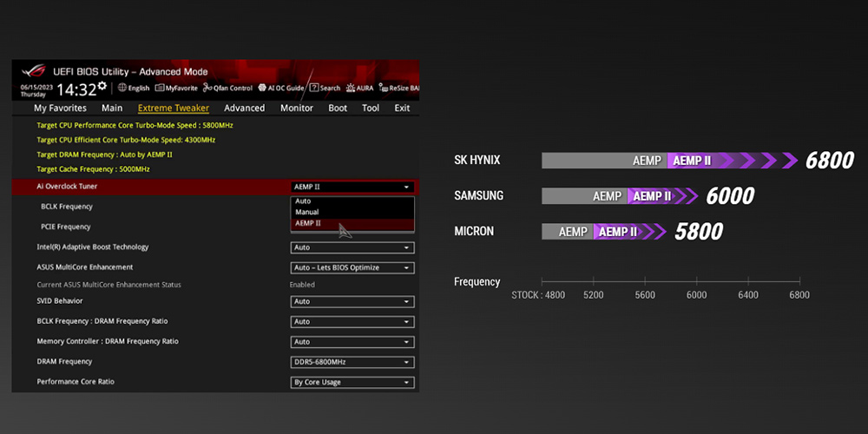Choose AEMP II in the dropdown list
This screenshot has width=868, height=434.
pos(352,224)
